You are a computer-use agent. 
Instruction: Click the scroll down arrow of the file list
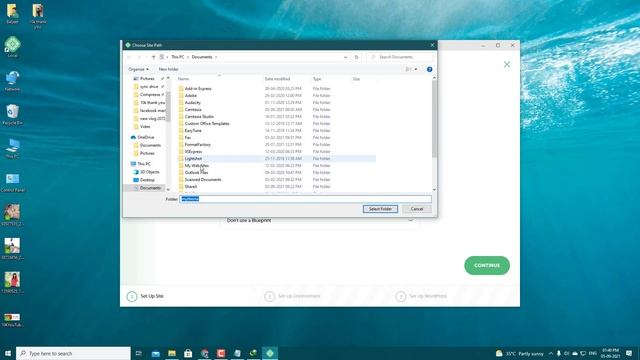pos(434,189)
